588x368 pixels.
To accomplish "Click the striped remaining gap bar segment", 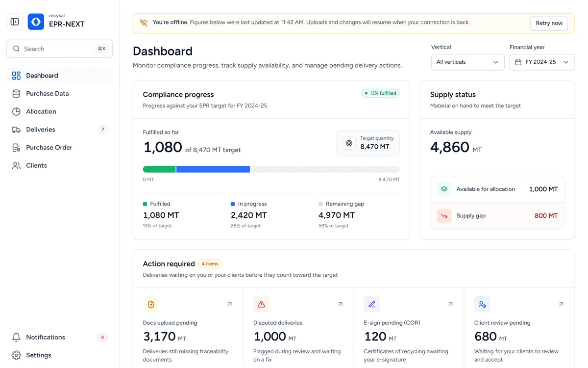I will click(325, 169).
